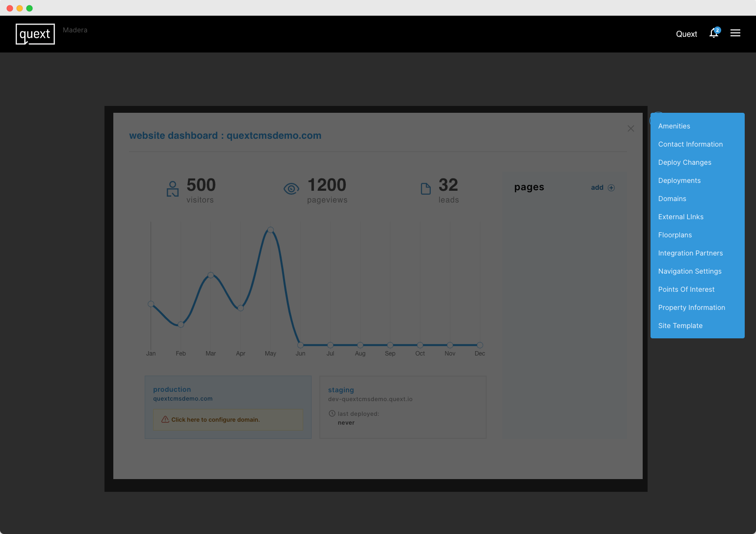
Task: Click the 32 leads count
Action: [x=448, y=185]
